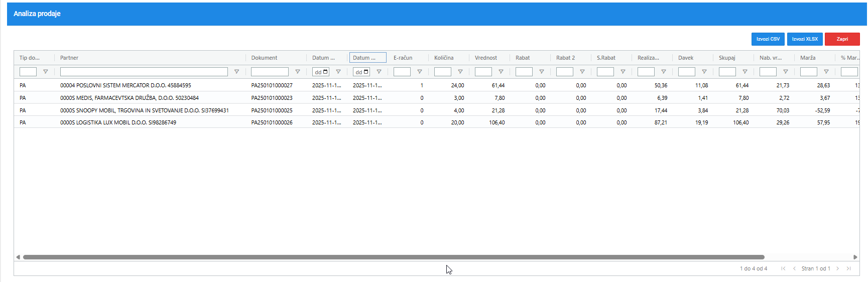Click document number PA250101000027
Image resolution: width=868 pixels, height=282 pixels.
tap(272, 85)
